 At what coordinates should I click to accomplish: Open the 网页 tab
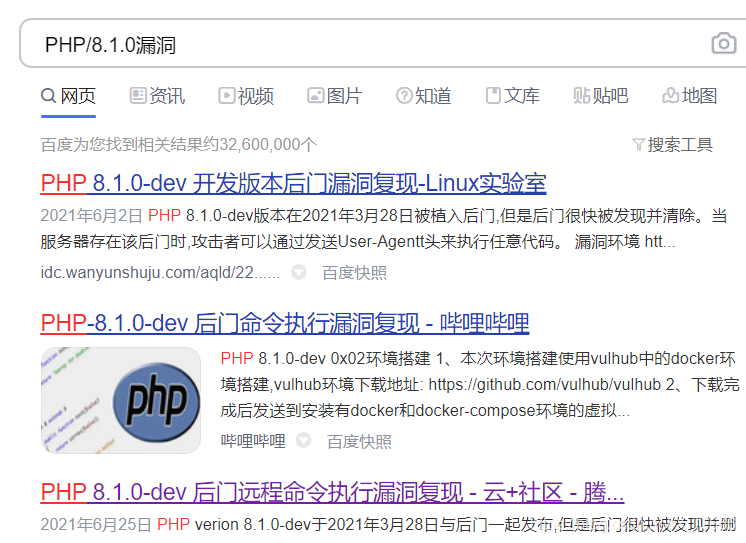(x=69, y=96)
